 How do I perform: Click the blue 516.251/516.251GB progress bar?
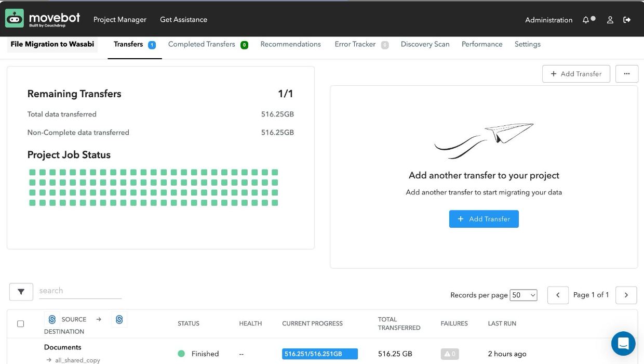tap(320, 354)
